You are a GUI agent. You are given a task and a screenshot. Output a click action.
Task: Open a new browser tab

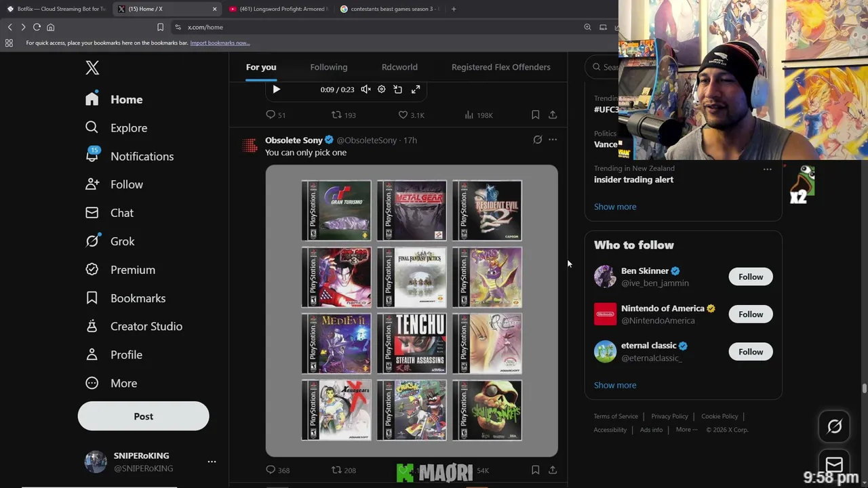454,9
